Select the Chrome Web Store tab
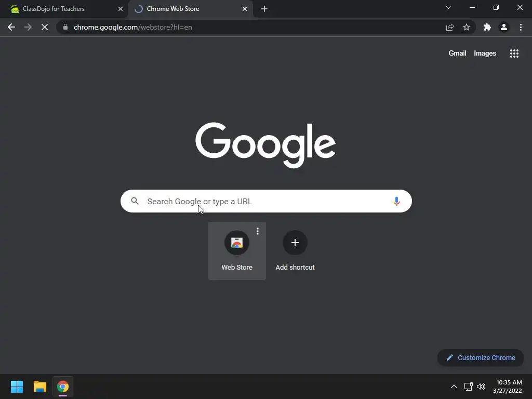532x399 pixels. pos(191,9)
